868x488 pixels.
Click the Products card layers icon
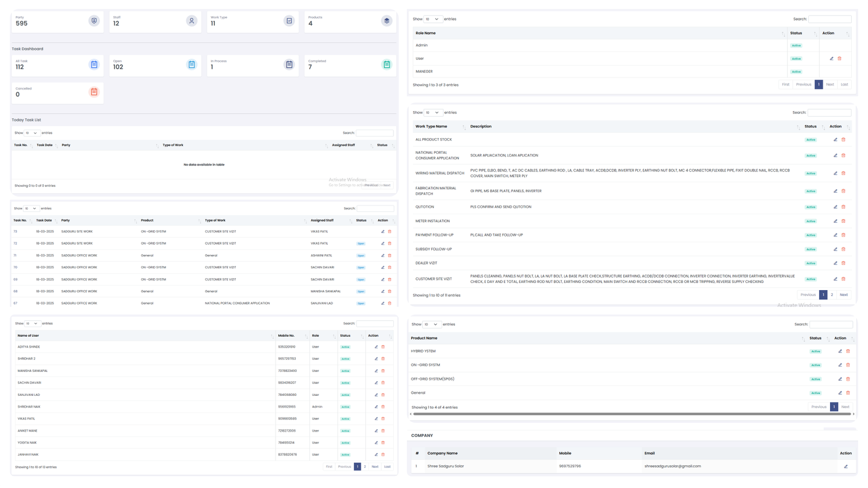click(387, 21)
